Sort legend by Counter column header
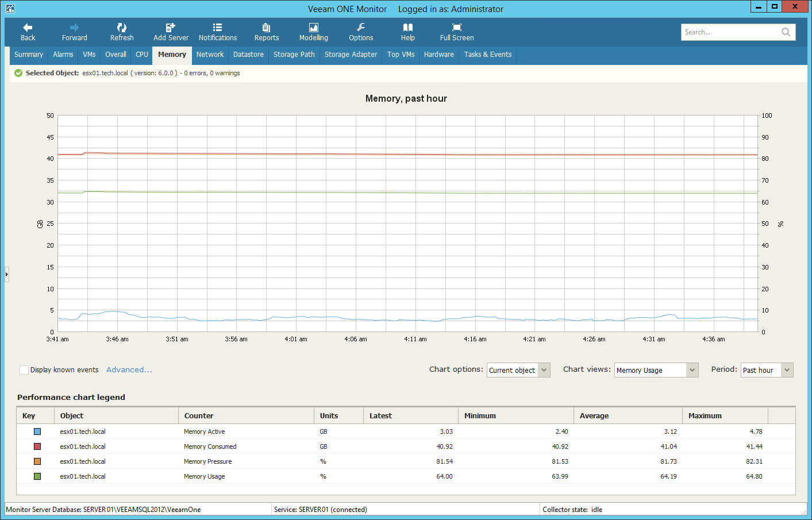Image resolution: width=812 pixels, height=520 pixels. (247, 415)
